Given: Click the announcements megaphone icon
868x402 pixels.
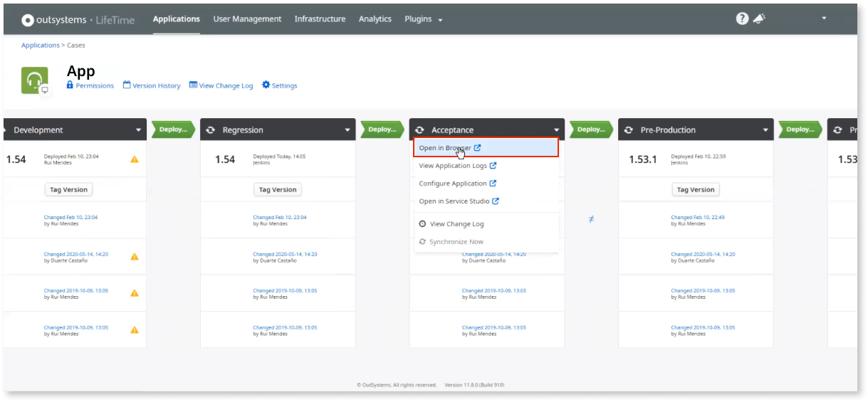Looking at the screenshot, I should (x=759, y=19).
